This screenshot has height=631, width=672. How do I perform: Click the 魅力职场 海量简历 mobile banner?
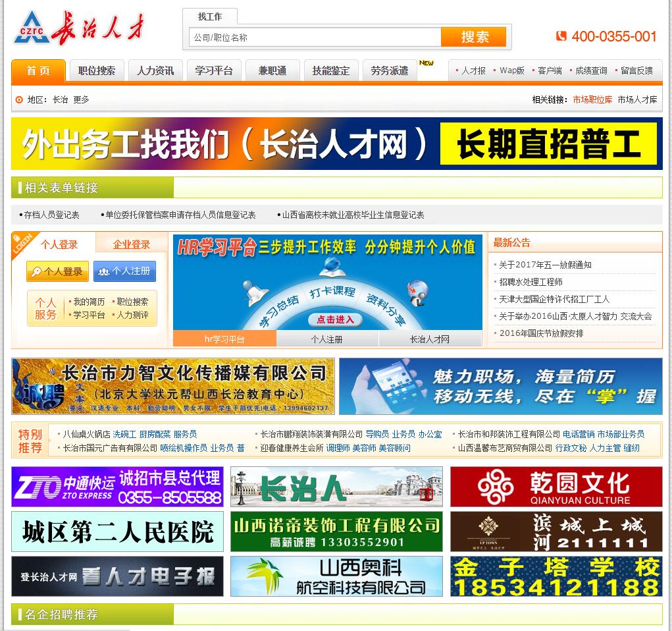click(501, 386)
